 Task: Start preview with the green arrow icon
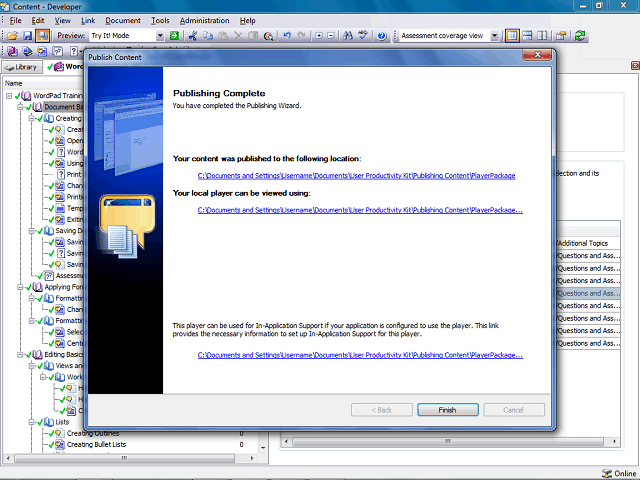(174, 36)
